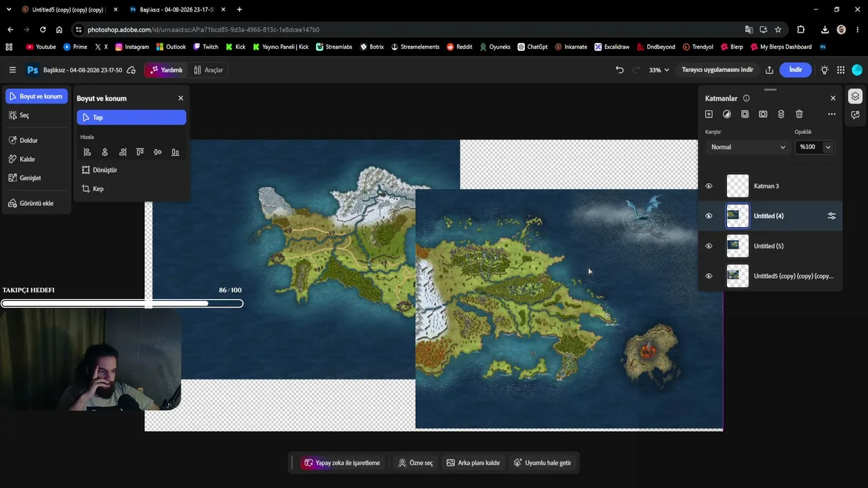Click the stacked-layers merge icon
Screen dimensions: 868x488
tap(781, 114)
